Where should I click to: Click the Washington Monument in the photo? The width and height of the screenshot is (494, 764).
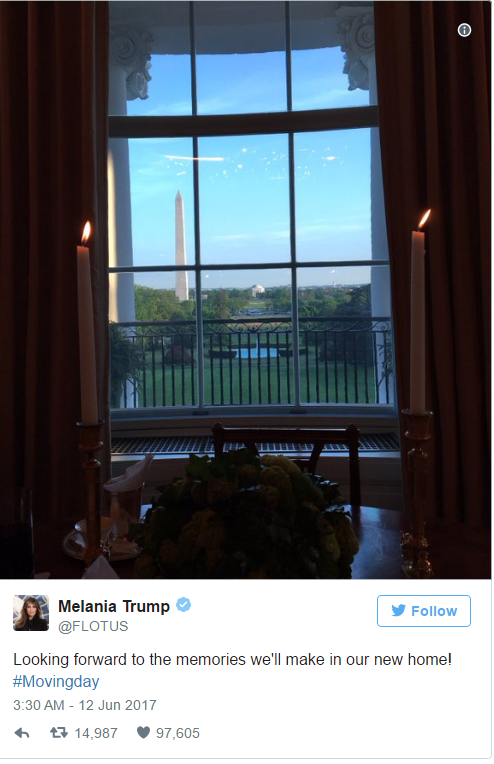pyautogui.click(x=181, y=246)
